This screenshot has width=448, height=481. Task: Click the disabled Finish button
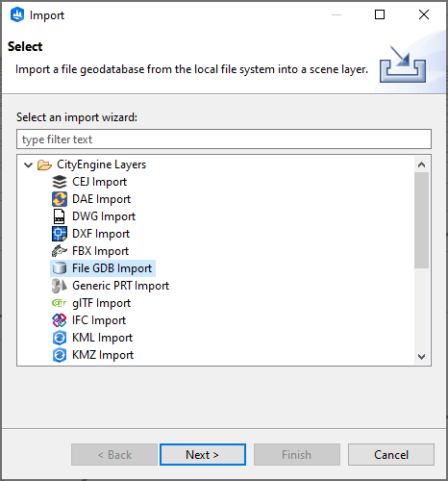297,454
